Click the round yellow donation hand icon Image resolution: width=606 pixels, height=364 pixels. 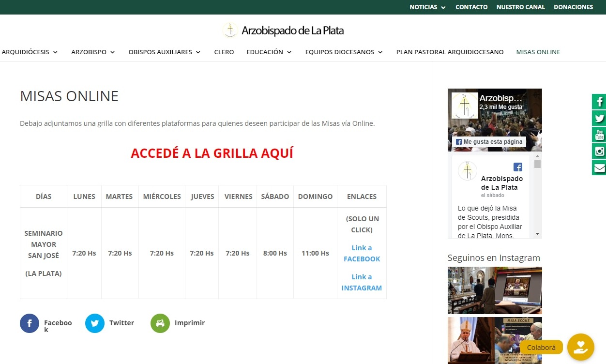[x=581, y=347]
